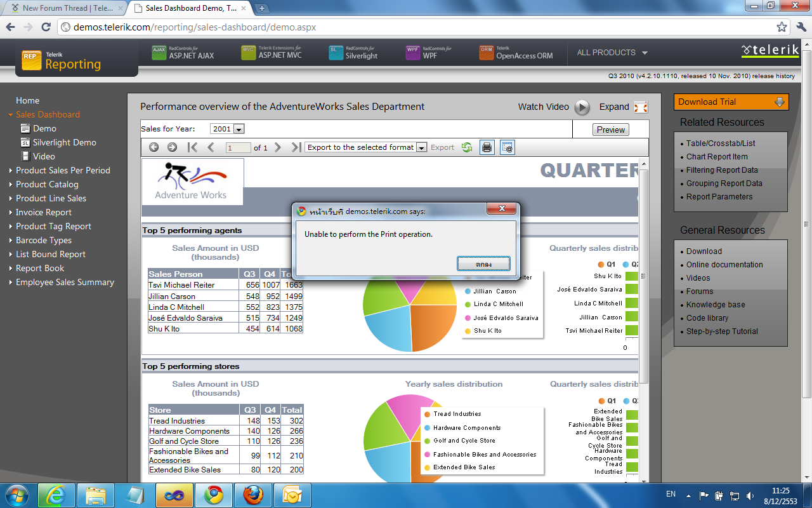Viewport: 812px width, 508px height.
Task: Open the ALL PRODUCTS dropdown
Action: tap(612, 53)
